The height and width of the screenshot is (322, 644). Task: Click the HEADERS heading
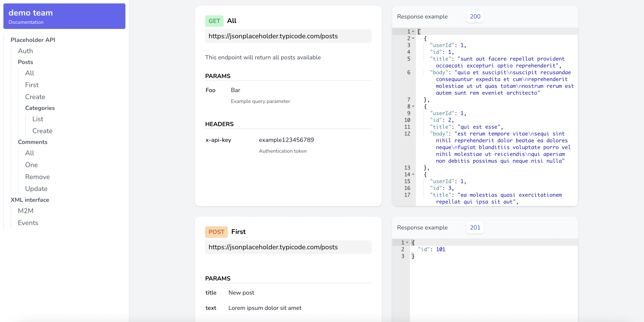click(219, 124)
